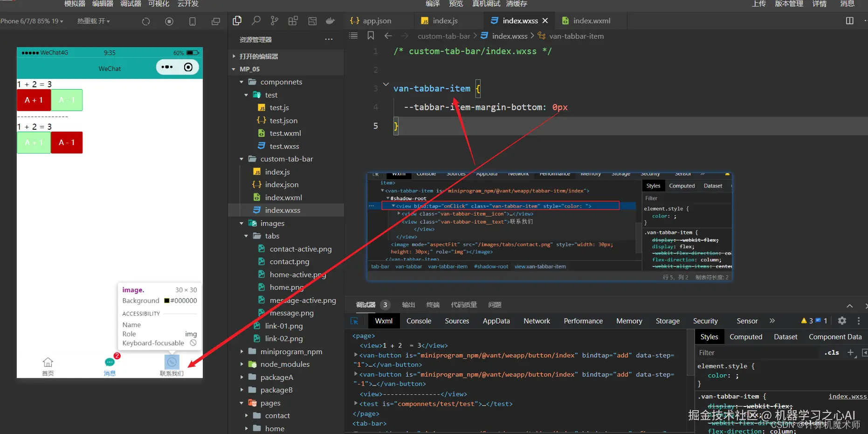Screen dimensions: 868x434
Task: Open the iPhone 6/7/8 device dropdown
Action: pos(32,21)
